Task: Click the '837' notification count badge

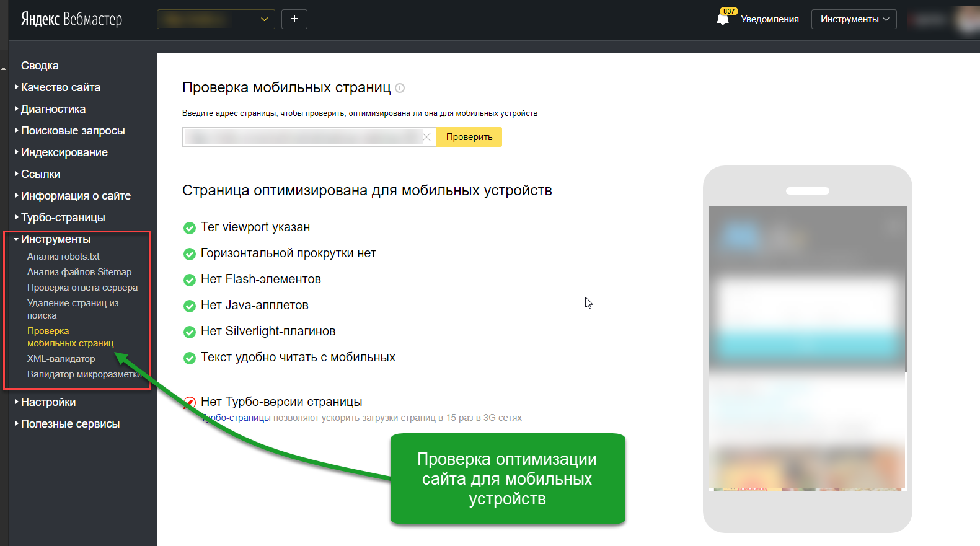Action: 729,11
